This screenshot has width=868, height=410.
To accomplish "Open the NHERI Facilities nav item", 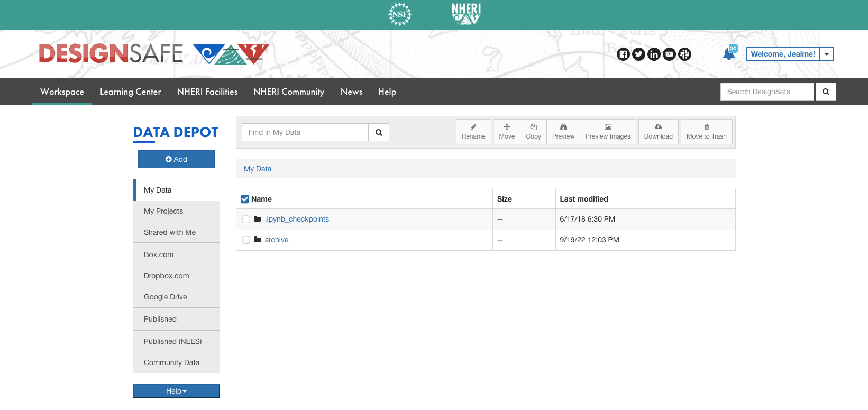I will 207,92.
